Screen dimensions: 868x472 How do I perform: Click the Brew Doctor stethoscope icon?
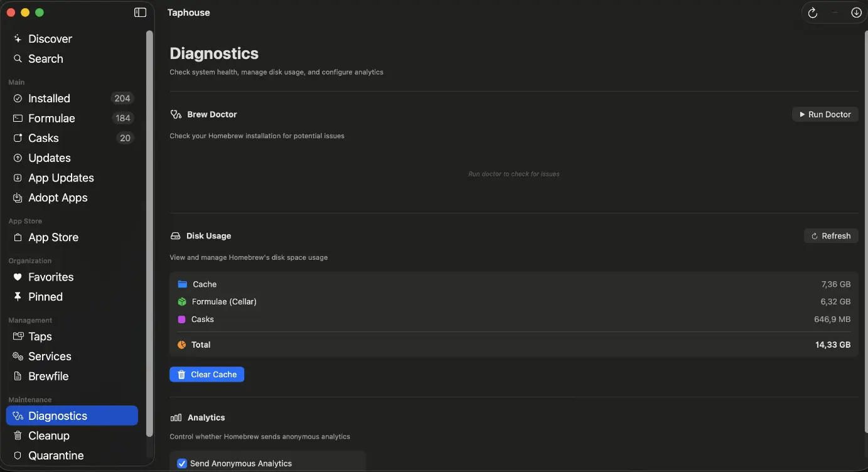click(176, 115)
